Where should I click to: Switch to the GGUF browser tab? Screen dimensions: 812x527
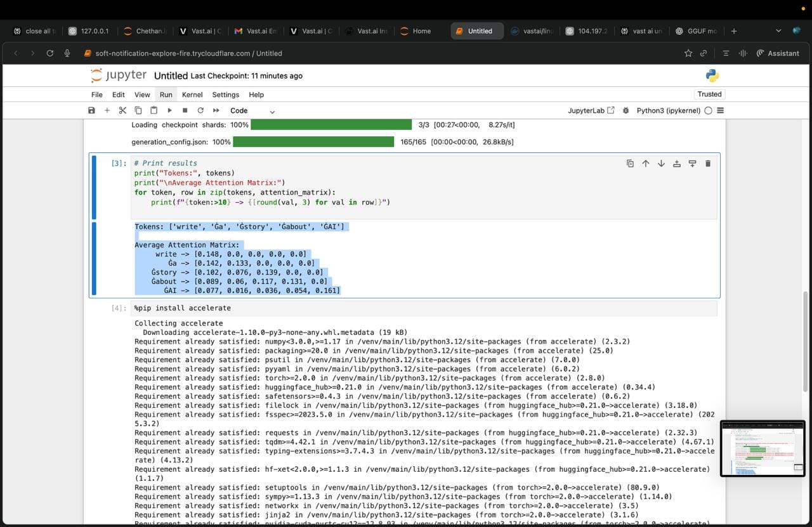pyautogui.click(x=696, y=31)
